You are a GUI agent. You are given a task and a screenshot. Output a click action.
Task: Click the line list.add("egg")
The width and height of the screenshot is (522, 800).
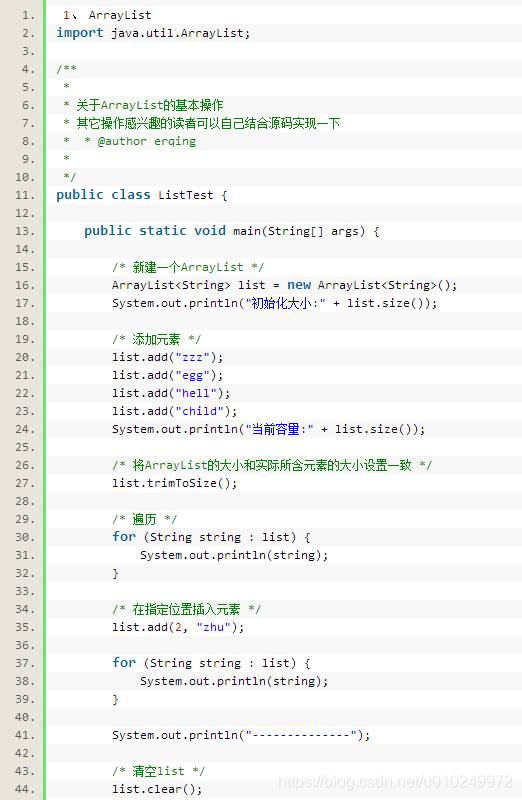click(x=167, y=375)
